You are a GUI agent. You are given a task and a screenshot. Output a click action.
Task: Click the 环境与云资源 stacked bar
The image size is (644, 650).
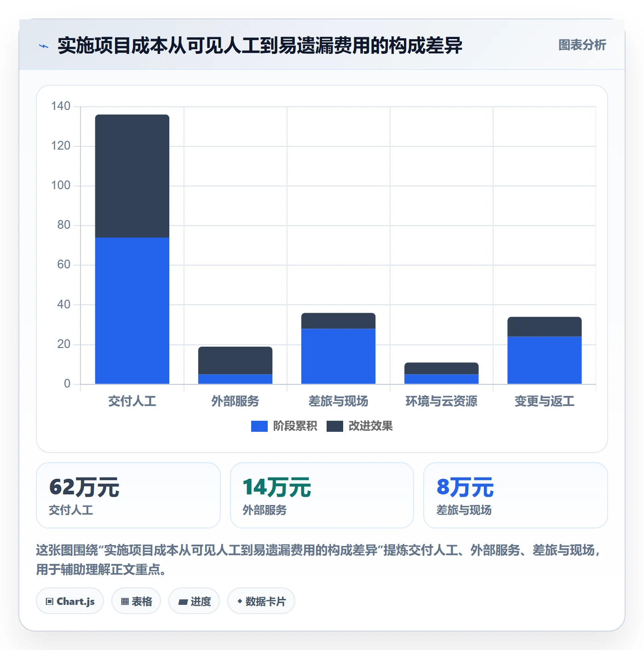click(x=441, y=373)
